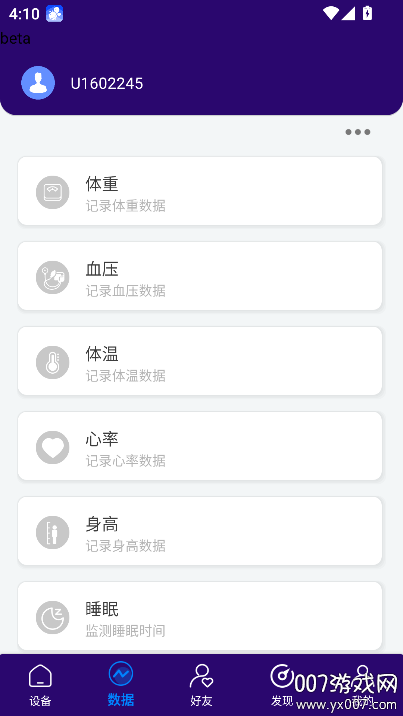Open the 血压 blood pressure card
The image size is (403, 716).
[200, 276]
